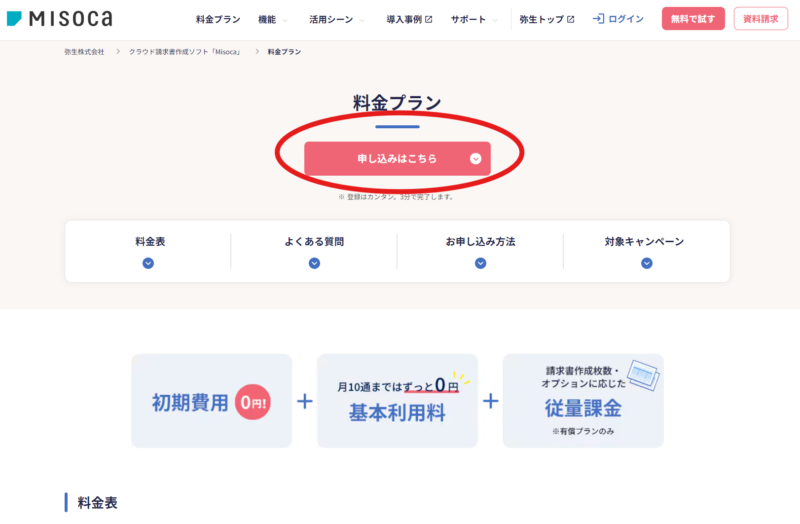Click the Misoca logo in header
Screen dimensions: 800x524
pyautogui.click(x=59, y=19)
